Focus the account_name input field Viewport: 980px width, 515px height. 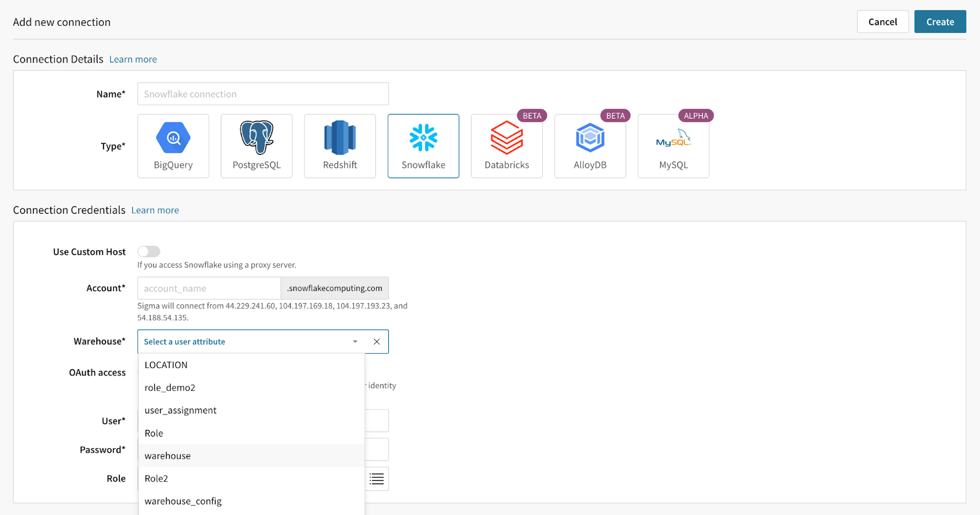209,288
